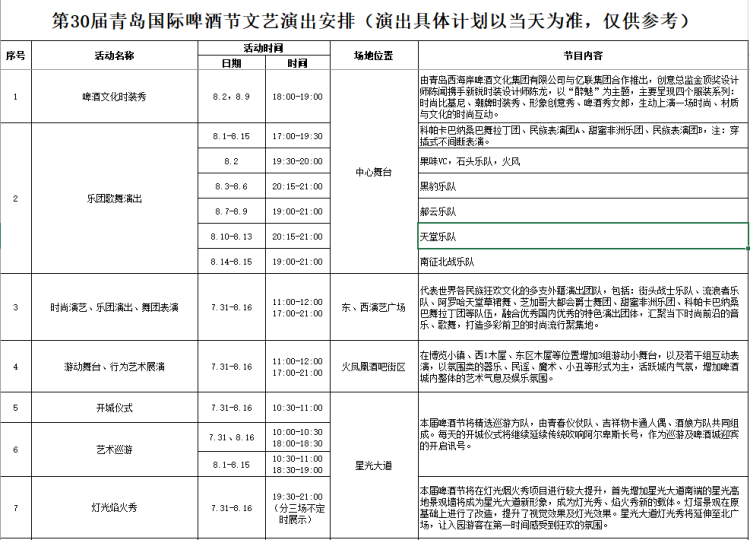This screenshot has width=750, height=540.
Task: Select the title cell 第30届青岛国际啤酒节文艺演出安排
Action: pos(375,20)
